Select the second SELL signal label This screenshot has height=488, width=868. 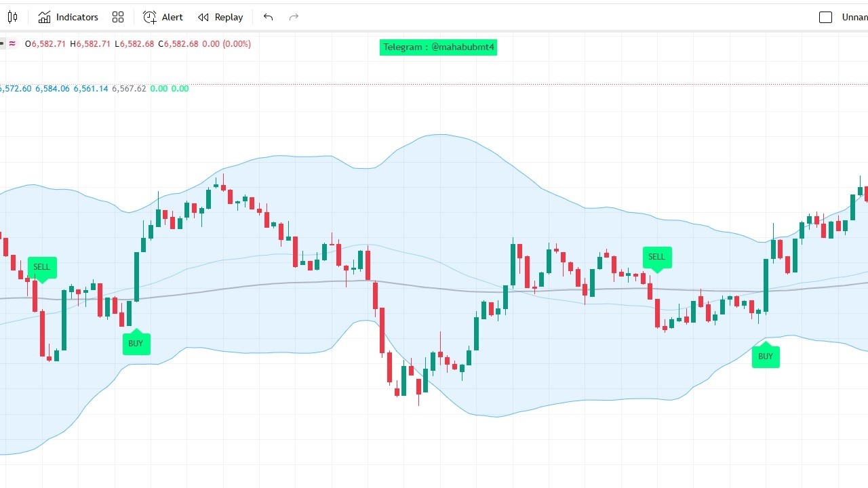(x=656, y=258)
